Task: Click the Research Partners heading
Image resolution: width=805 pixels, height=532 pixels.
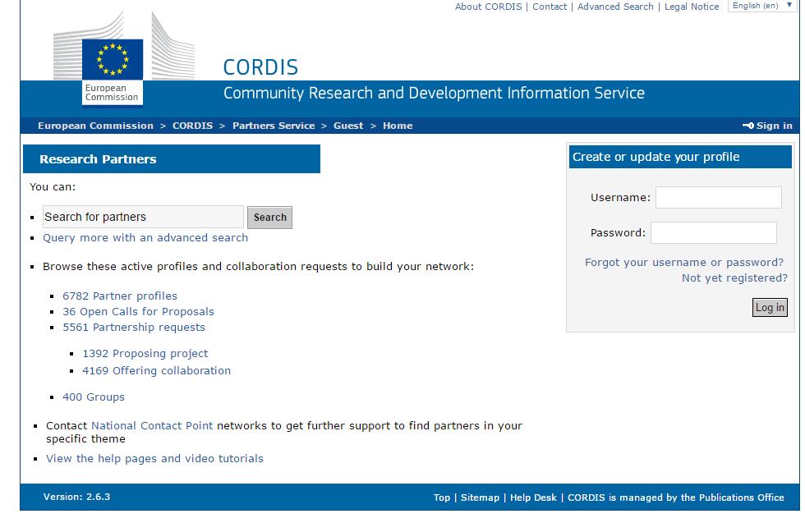Action: [x=98, y=159]
